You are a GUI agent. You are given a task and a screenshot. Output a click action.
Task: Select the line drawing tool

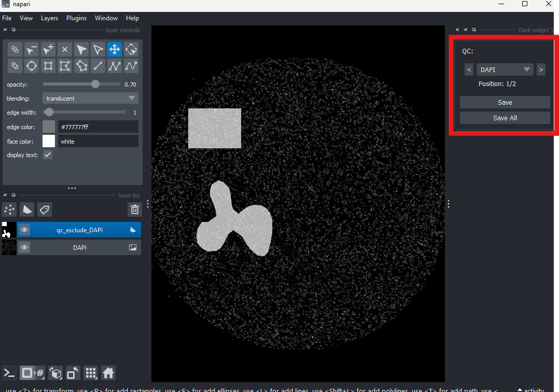click(97, 66)
